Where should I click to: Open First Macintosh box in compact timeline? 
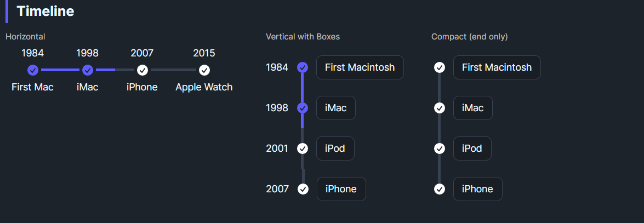[497, 67]
